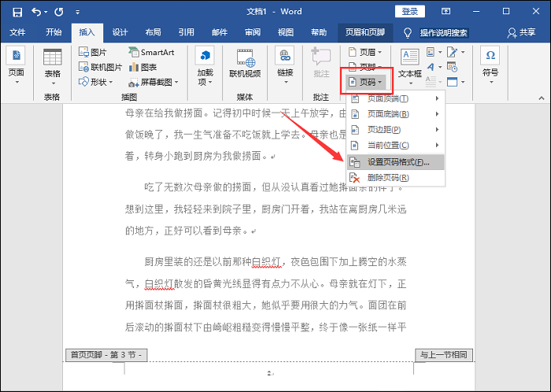
Task: Switch to the 引用 tab
Action: [186, 32]
